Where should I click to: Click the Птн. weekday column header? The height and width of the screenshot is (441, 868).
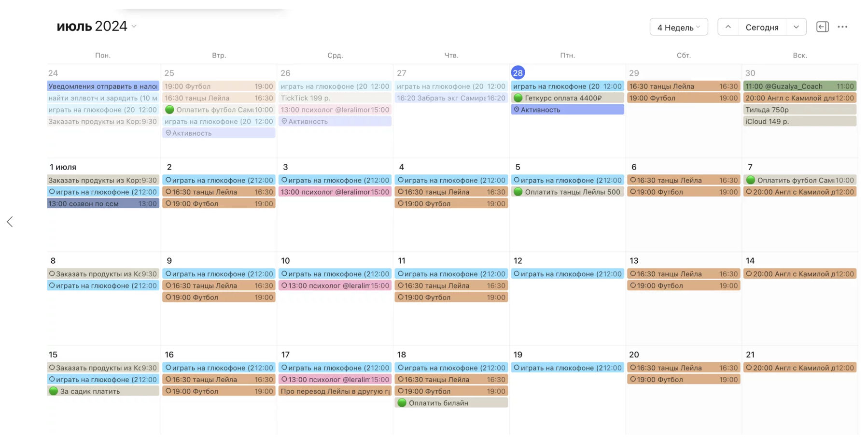[x=567, y=56]
